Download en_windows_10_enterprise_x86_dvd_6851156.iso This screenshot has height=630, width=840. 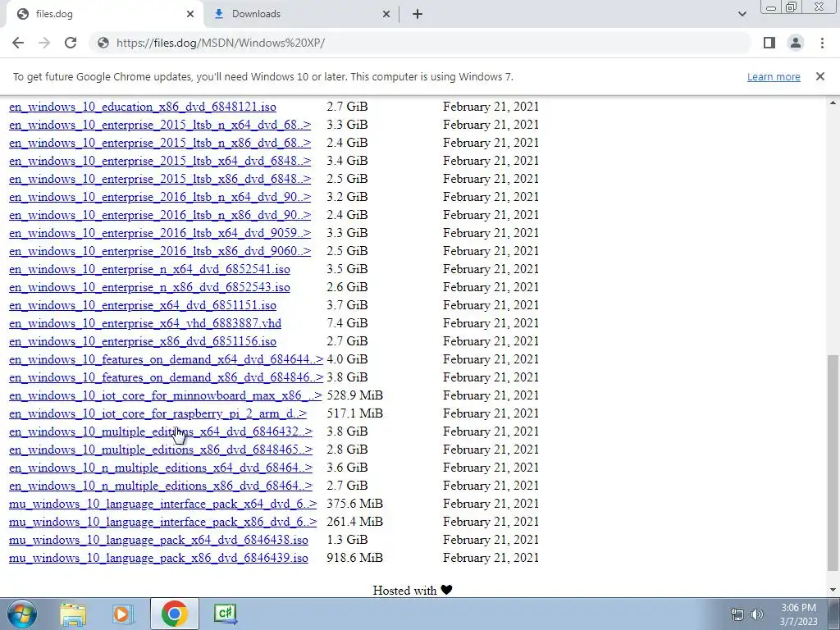pos(143,341)
